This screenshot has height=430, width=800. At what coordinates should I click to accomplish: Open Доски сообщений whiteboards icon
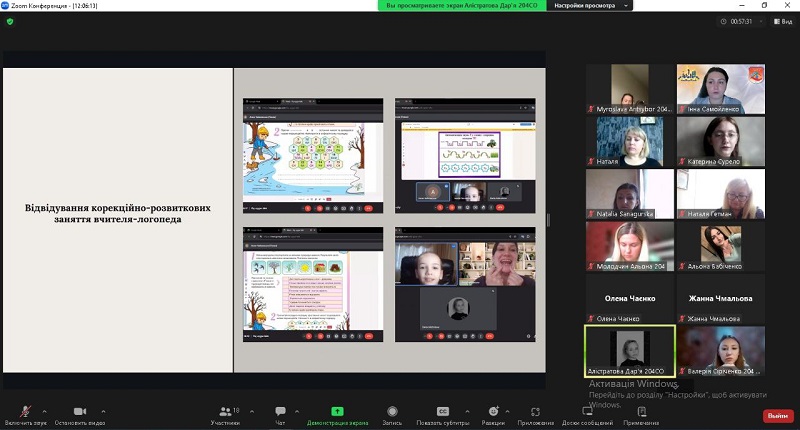coord(587,413)
